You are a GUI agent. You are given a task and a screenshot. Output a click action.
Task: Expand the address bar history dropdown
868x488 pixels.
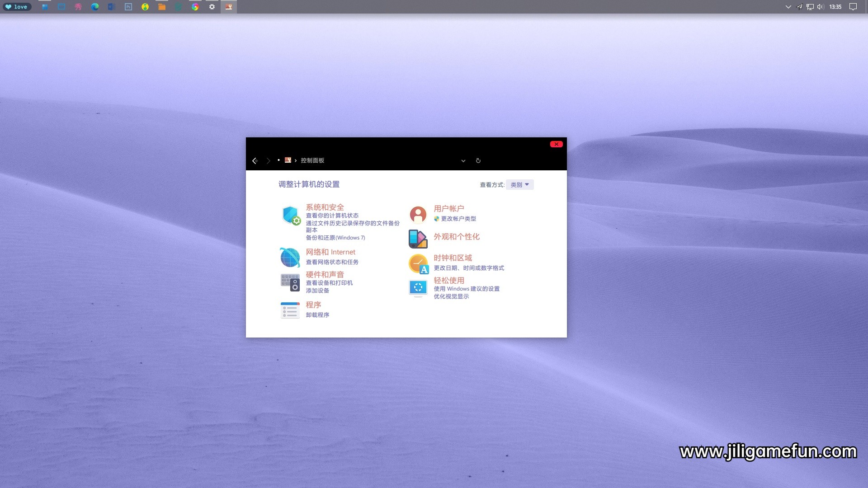coord(463,161)
